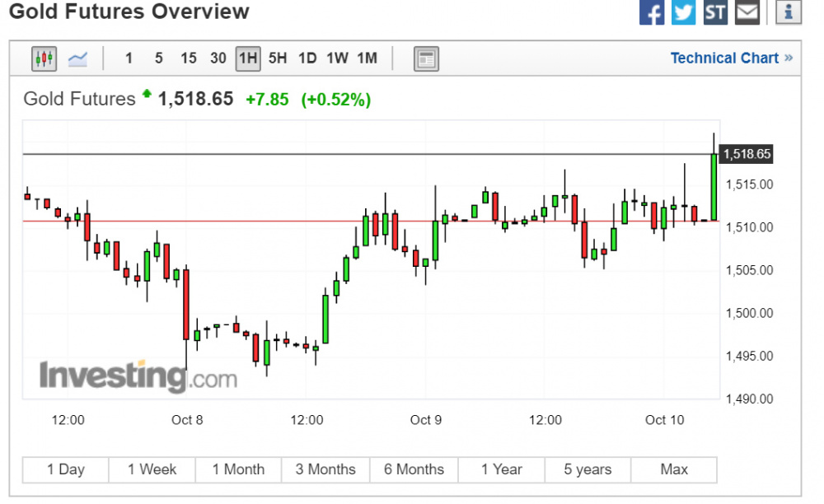Click the 1,515.00 price axis label
Screen dimensions: 824x504
point(749,184)
